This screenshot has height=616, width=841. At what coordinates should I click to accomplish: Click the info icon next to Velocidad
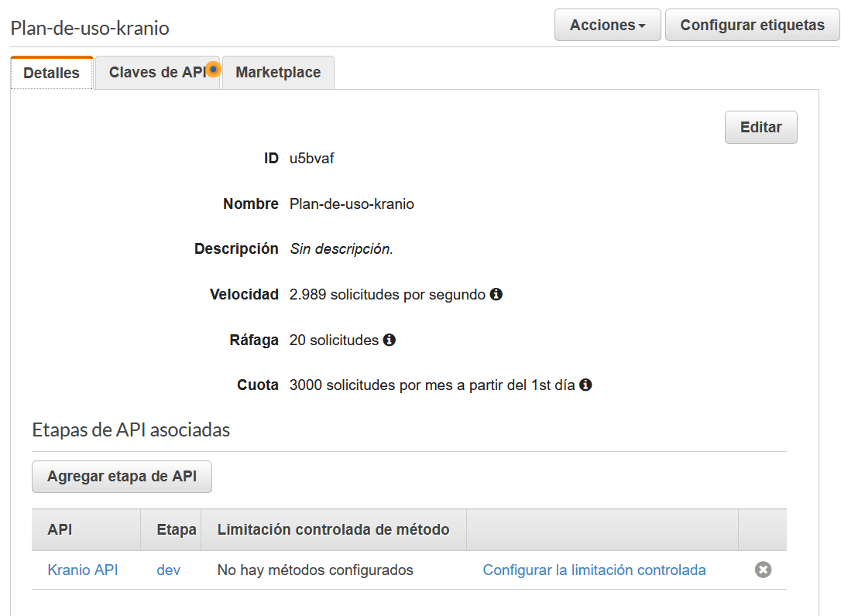[x=496, y=294]
